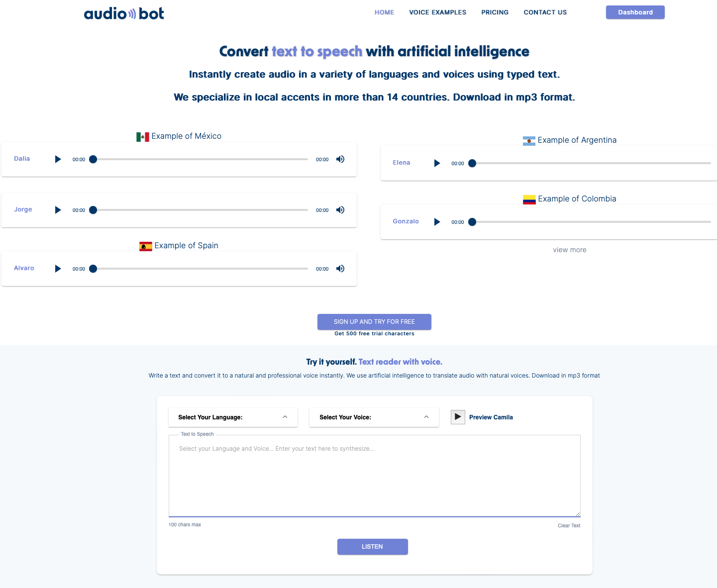Screen dimensions: 717x588
Task: Click SIGN UP AND TRY FOR FREE
Action: pyautogui.click(x=374, y=321)
